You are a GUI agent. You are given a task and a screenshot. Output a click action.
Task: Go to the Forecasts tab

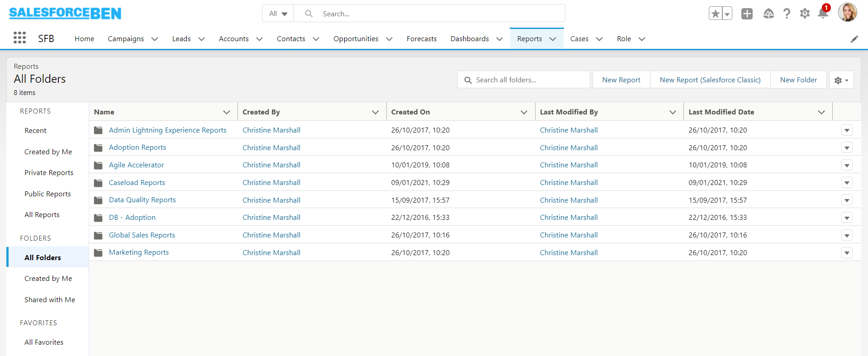(421, 39)
